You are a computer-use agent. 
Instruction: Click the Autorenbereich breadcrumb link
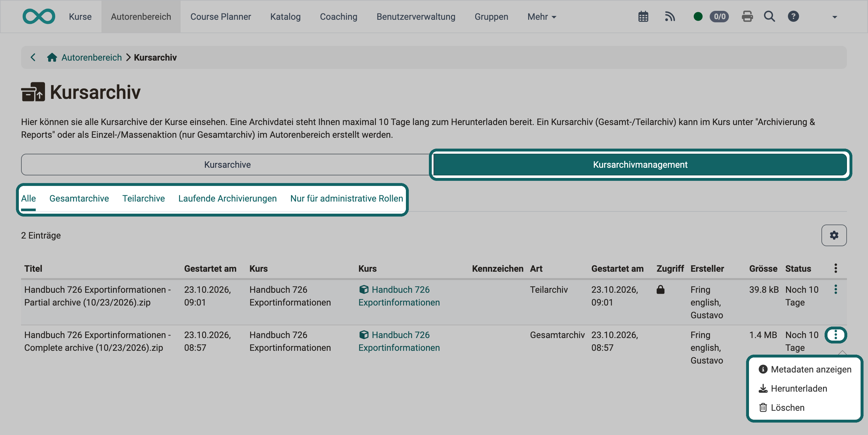pos(91,57)
